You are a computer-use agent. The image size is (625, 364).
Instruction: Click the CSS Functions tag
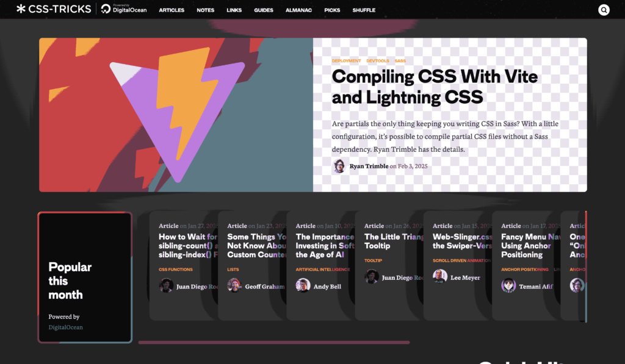pos(175,269)
